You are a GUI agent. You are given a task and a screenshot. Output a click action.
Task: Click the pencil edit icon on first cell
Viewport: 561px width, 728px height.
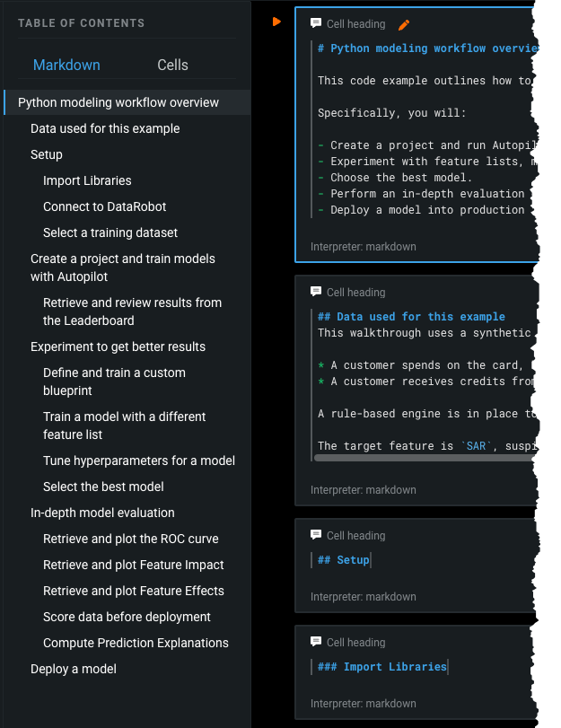404,24
